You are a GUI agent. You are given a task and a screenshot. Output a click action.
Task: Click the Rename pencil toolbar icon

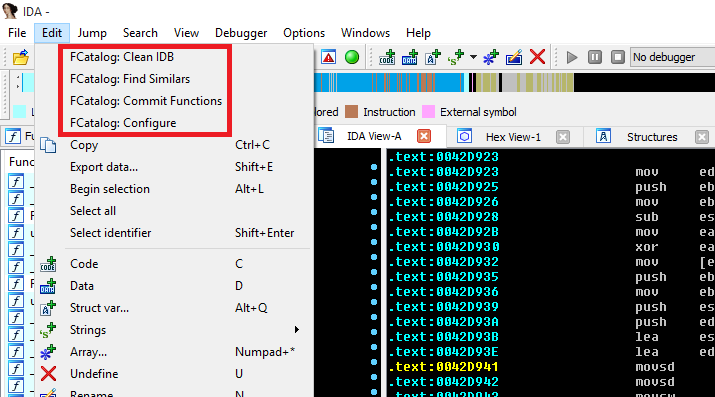[514, 57]
